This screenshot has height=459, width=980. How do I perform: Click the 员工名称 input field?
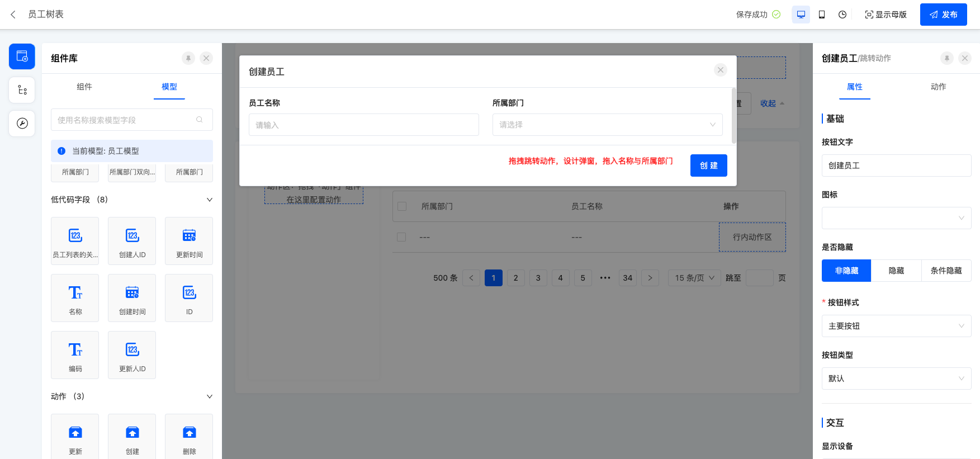364,125
